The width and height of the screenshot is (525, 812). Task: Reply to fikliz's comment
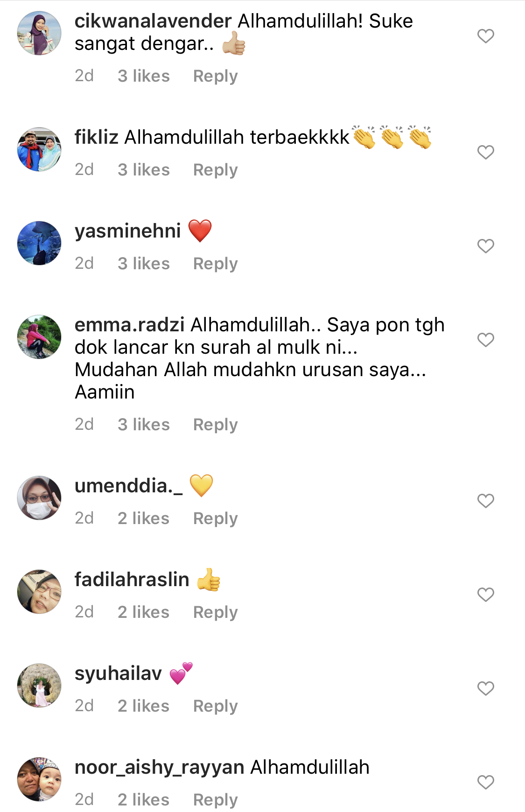click(216, 170)
